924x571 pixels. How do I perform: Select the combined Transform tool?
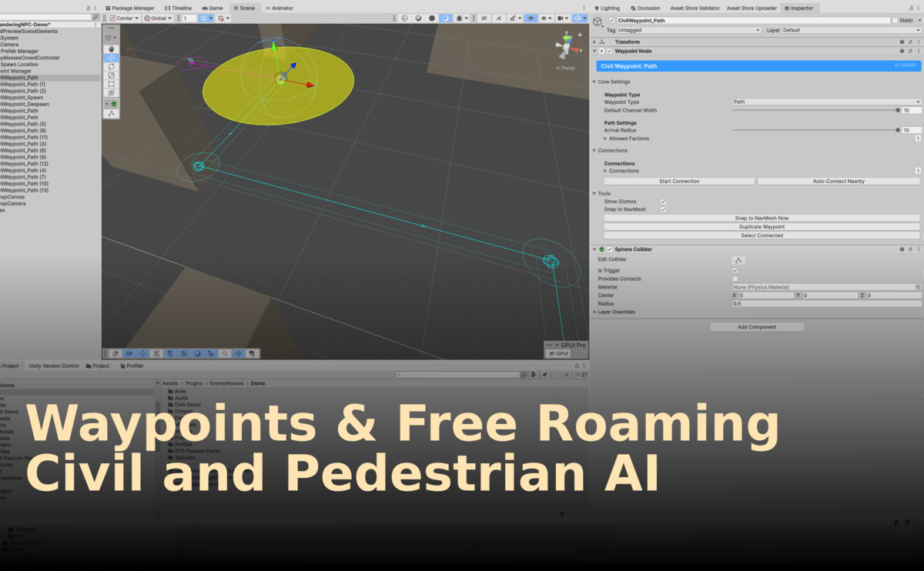pos(112,93)
